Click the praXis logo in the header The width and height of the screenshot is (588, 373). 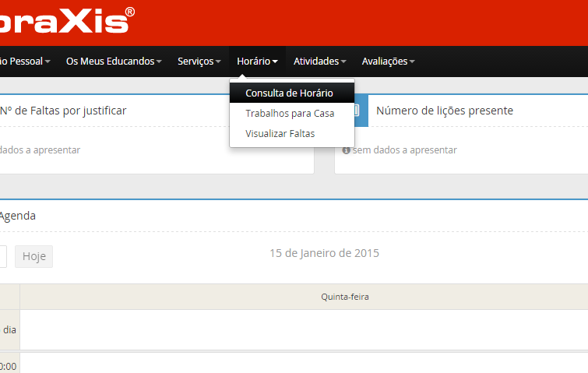[x=66, y=20]
